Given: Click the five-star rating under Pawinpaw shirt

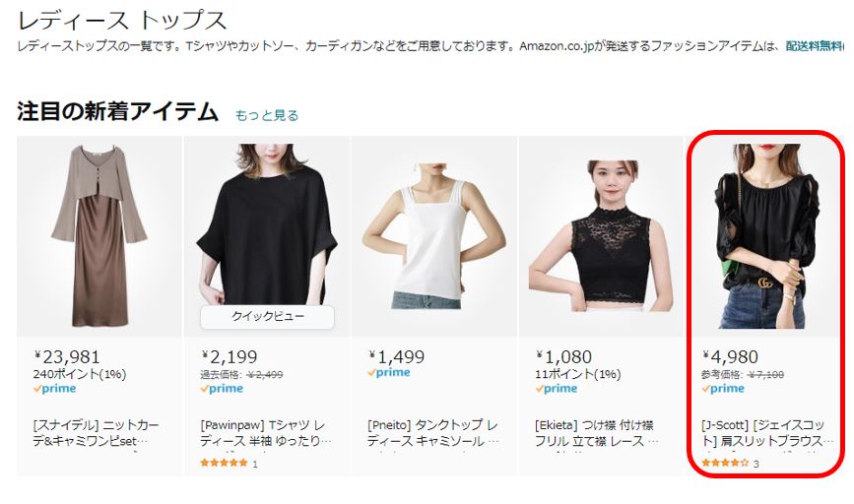Looking at the screenshot, I should [x=224, y=464].
